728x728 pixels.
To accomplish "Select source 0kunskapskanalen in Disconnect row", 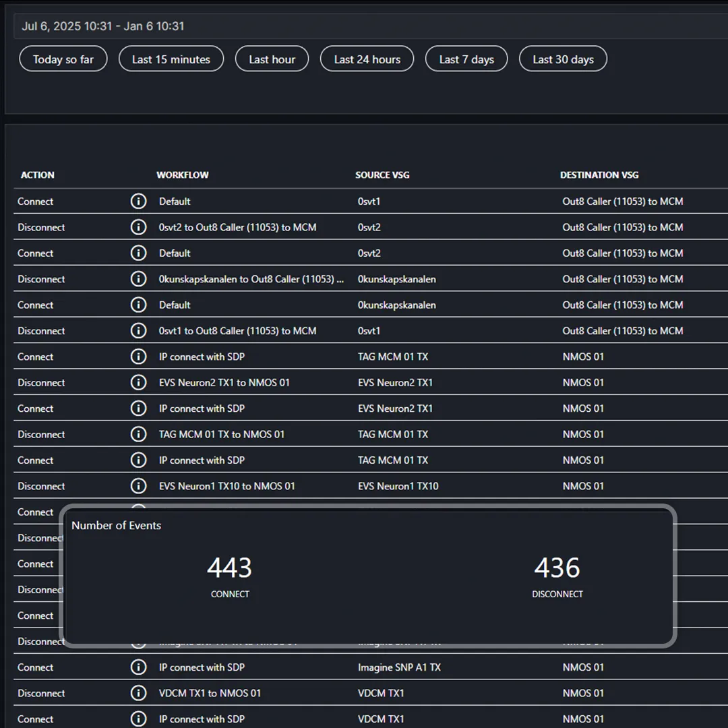I will [396, 279].
